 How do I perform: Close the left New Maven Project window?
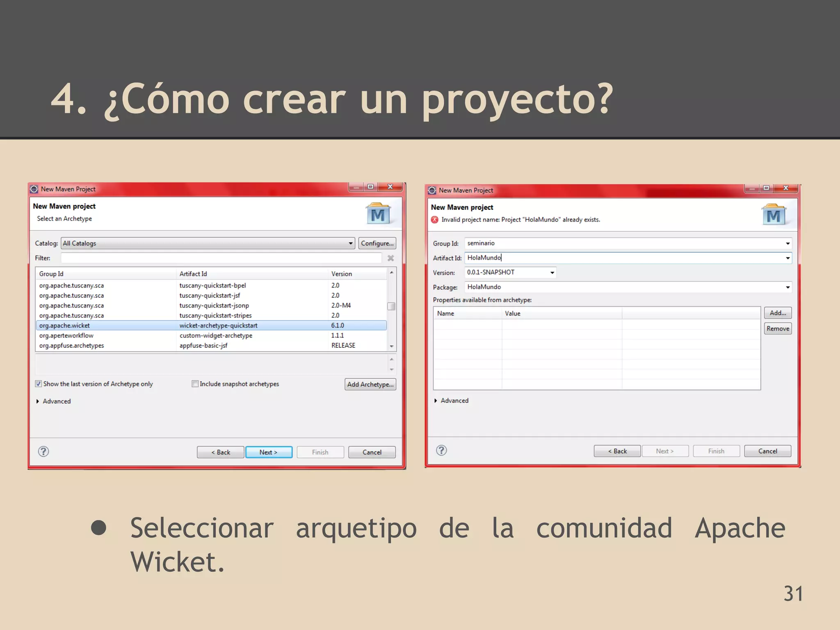(x=390, y=187)
